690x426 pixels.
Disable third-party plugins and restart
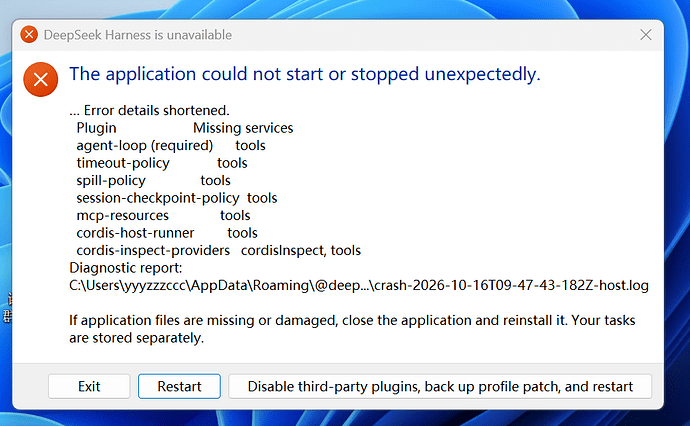point(440,386)
